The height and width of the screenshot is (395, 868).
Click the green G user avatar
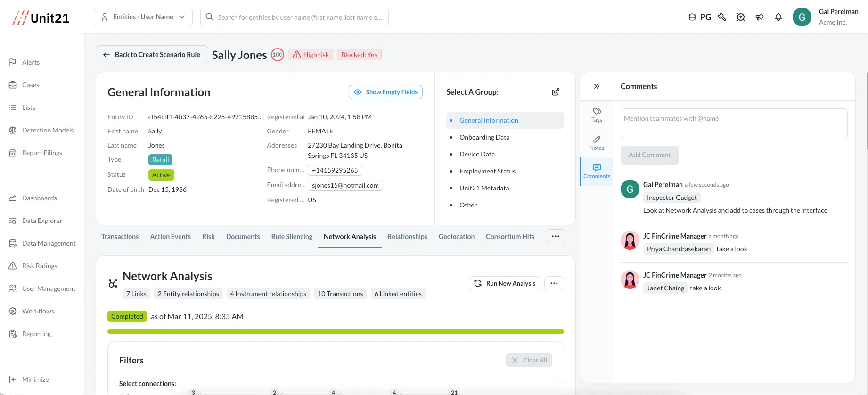802,17
